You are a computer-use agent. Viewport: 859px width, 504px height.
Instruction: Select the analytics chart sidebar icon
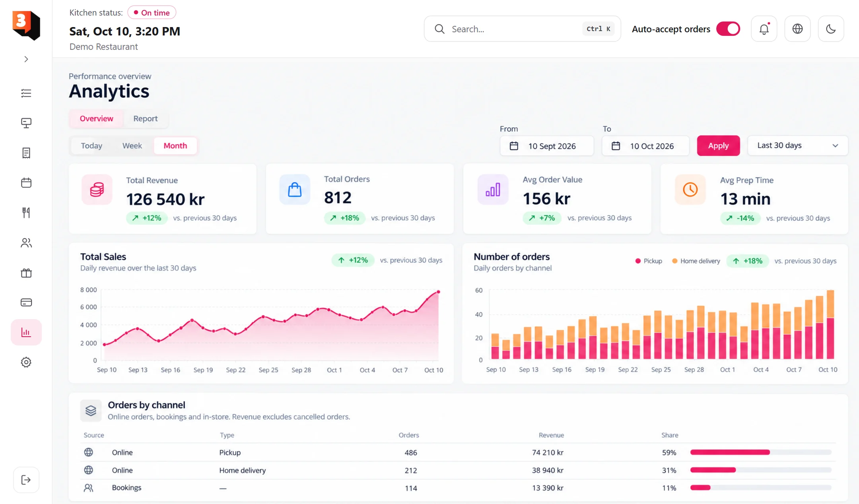[26, 332]
